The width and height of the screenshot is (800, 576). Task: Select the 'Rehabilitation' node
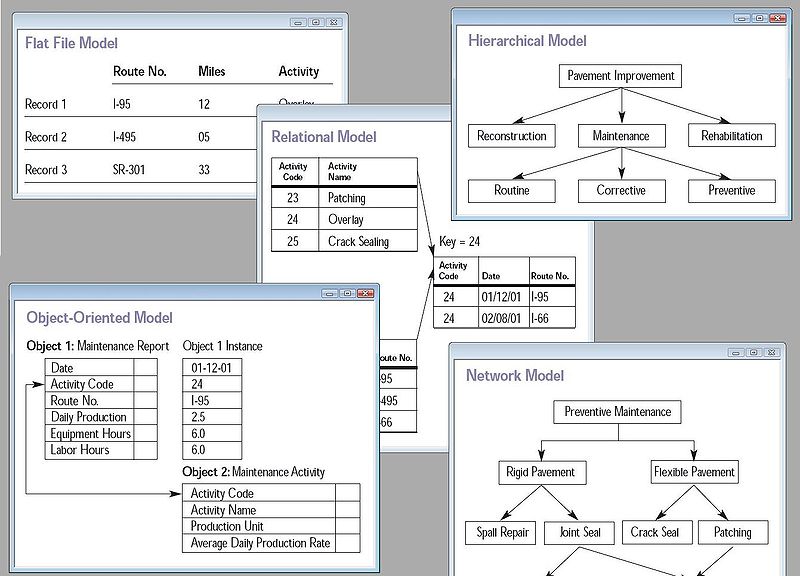click(x=732, y=136)
